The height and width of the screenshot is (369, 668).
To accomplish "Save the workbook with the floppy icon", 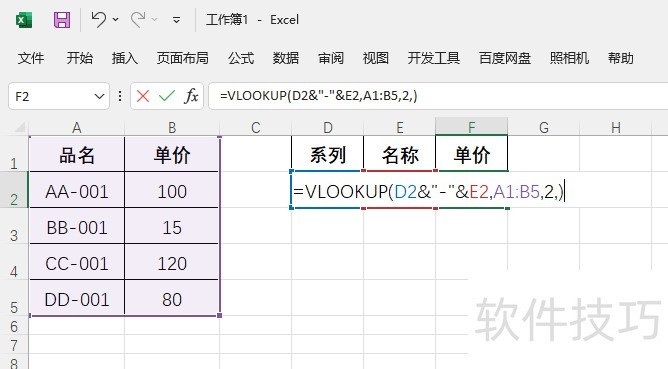I will click(62, 20).
